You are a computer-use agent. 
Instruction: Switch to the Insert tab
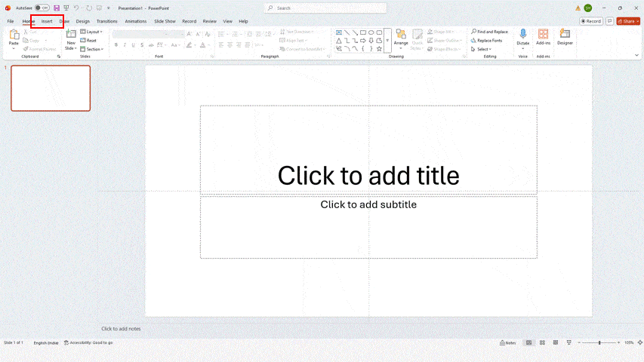(x=47, y=21)
